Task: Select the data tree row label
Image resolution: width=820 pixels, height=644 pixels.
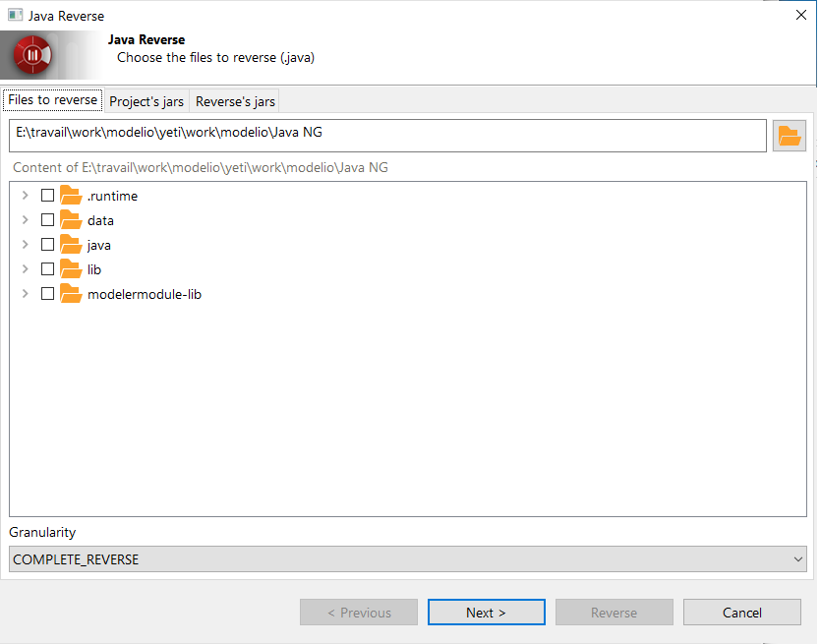Action: [100, 220]
